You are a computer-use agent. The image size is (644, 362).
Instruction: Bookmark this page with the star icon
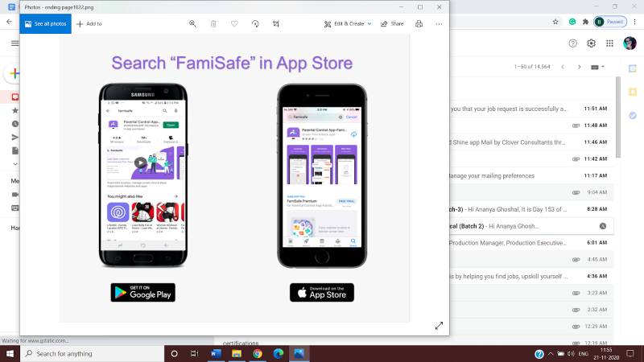pos(555,22)
